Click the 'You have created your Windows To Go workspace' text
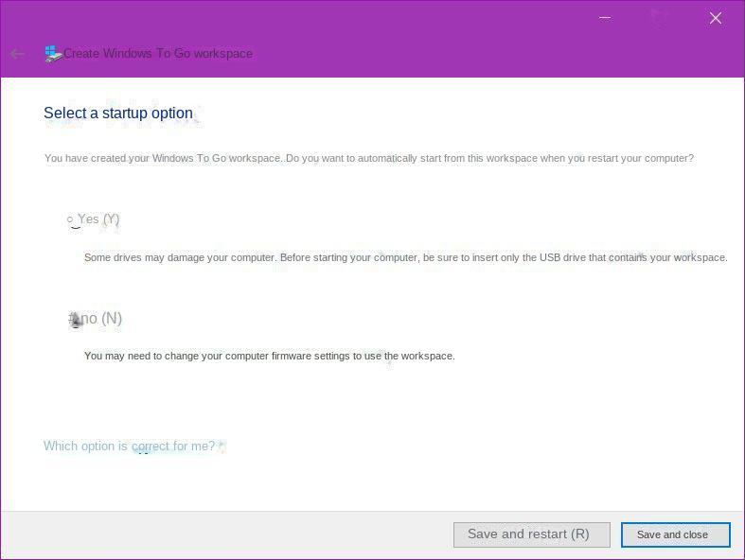 [x=369, y=158]
